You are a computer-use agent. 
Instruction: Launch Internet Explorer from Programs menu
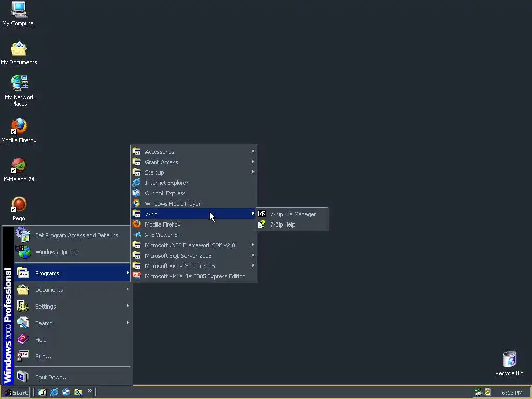(194, 183)
